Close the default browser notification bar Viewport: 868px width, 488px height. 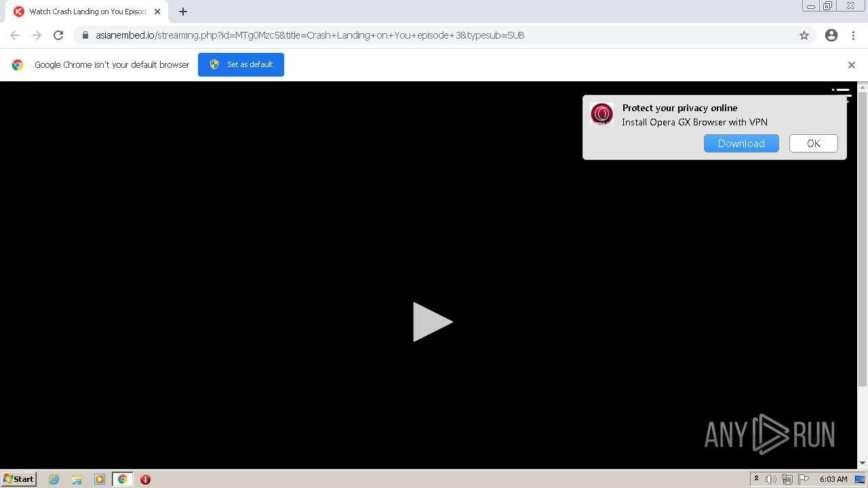pyautogui.click(x=852, y=65)
